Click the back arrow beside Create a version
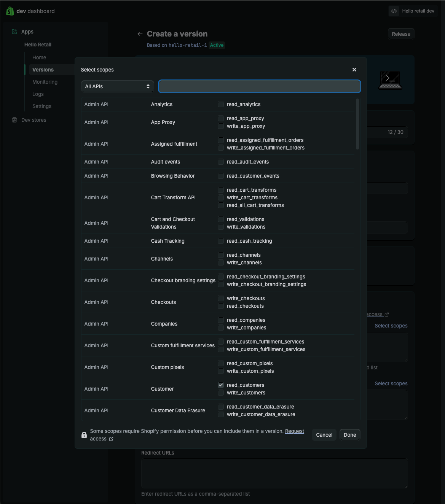Viewport: 445px width, 504px height. [140, 34]
